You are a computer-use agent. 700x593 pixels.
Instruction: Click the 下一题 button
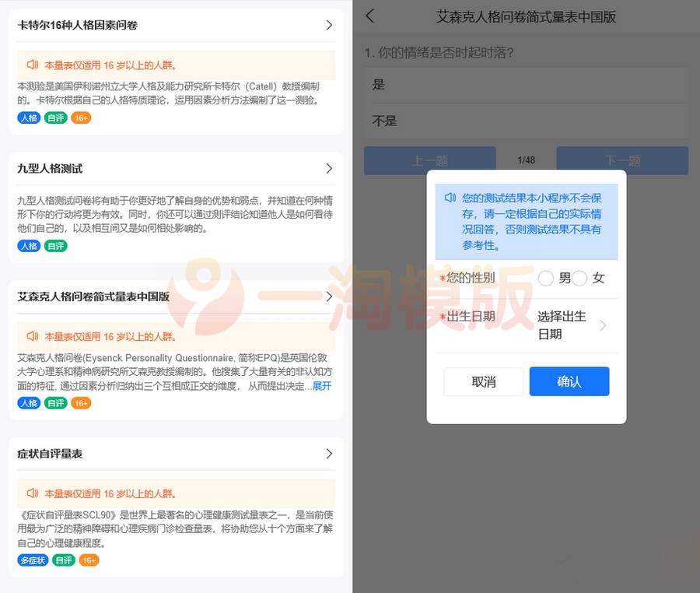pos(622,160)
